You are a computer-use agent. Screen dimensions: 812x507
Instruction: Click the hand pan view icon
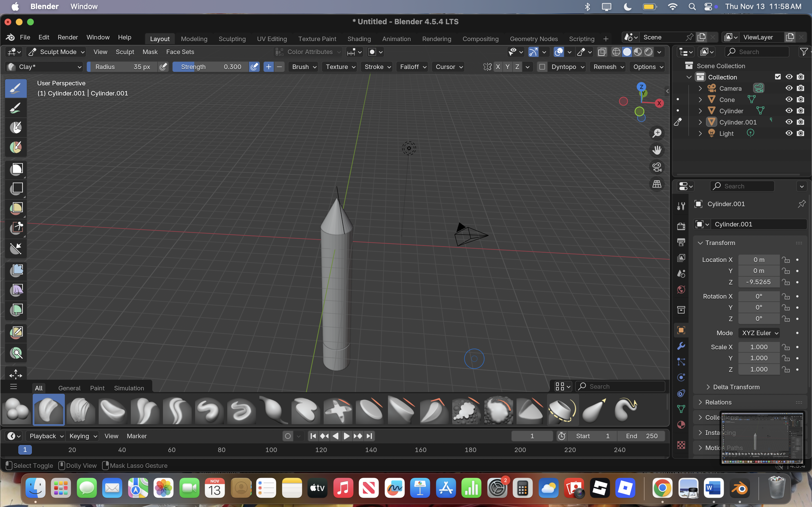tap(657, 150)
